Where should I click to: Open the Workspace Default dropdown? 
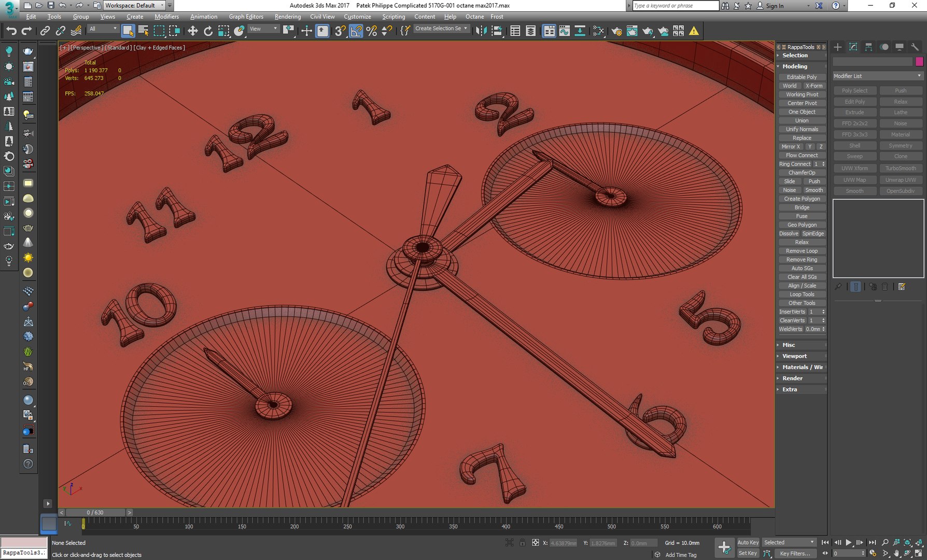tap(134, 5)
